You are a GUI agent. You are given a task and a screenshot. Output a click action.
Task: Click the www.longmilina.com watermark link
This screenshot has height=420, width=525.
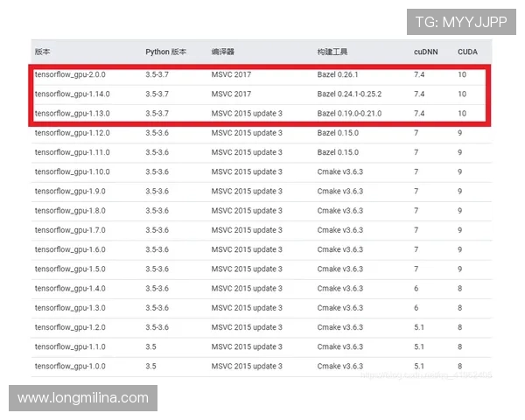pos(83,398)
